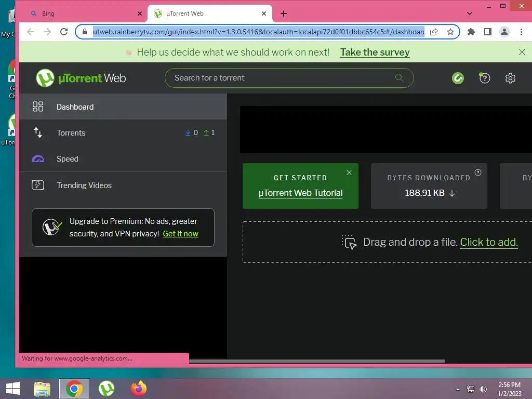Screen dimensions: 532x399
Task: Open the settings gear icon
Action: [510, 78]
